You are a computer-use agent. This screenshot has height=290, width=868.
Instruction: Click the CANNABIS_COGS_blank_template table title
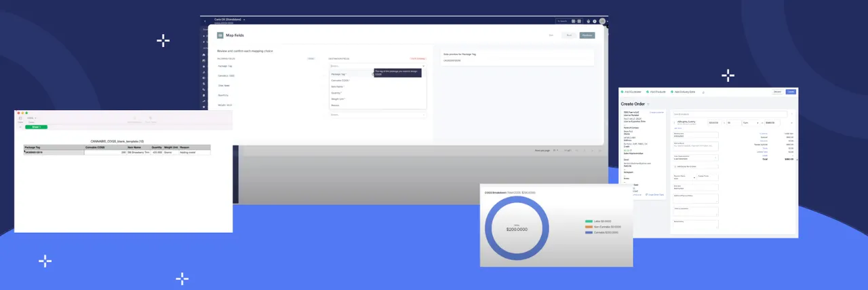click(x=117, y=141)
